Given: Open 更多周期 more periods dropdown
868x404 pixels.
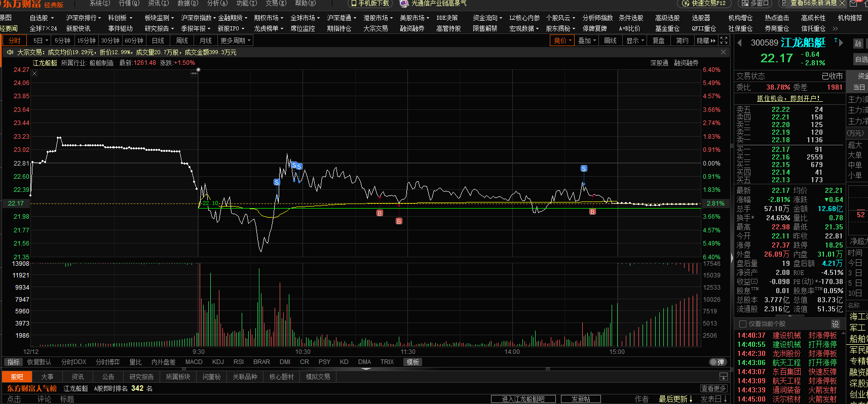Looking at the screenshot, I should 236,41.
